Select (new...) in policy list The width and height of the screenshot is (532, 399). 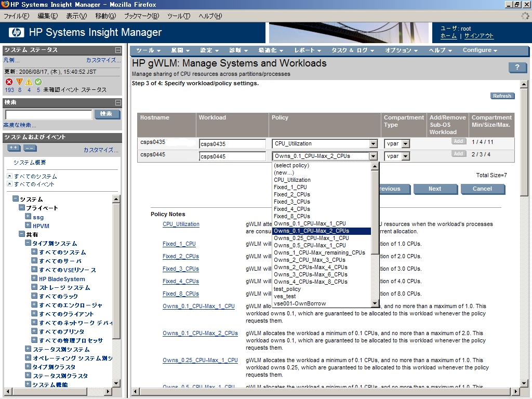[x=322, y=172]
